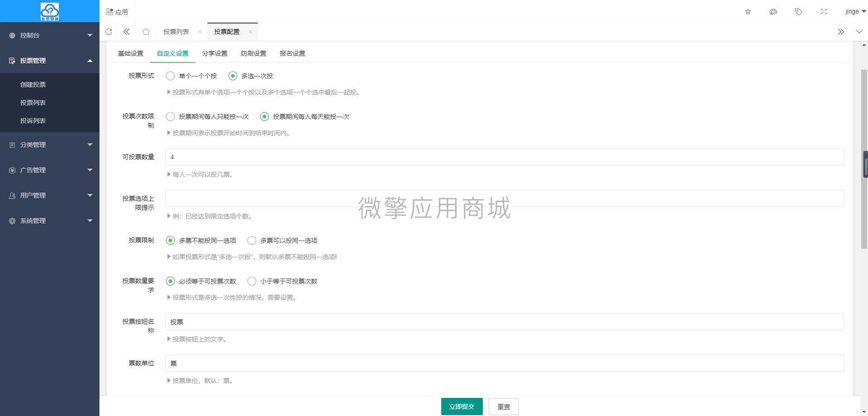Expand the 系统管理 menu arrow
This screenshot has height=416, width=868.
point(90,221)
